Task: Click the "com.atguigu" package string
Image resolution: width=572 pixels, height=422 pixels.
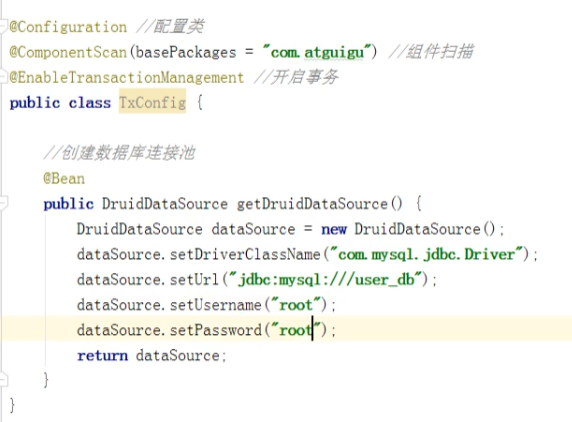Action: click(x=317, y=52)
